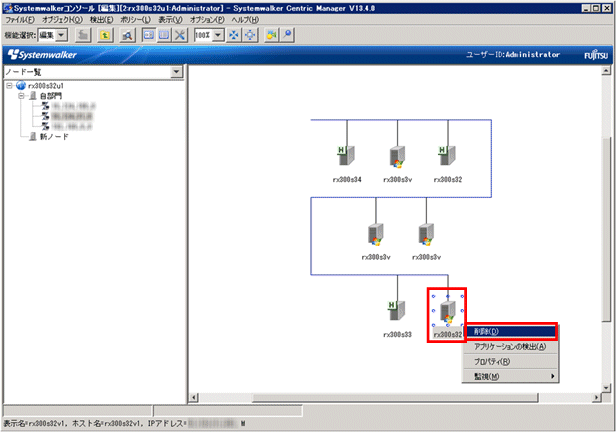Select the second blurred subnet under 自部門
Image resolution: width=616 pixels, height=432 pixels.
[72, 116]
